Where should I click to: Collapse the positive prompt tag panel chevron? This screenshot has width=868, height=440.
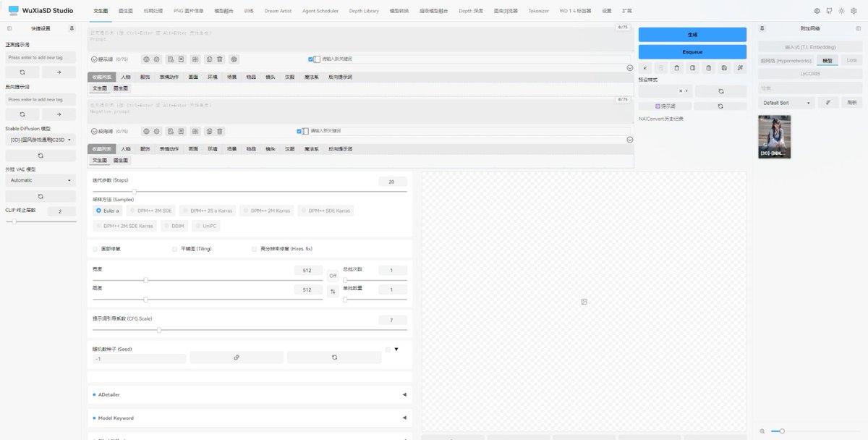click(629, 68)
